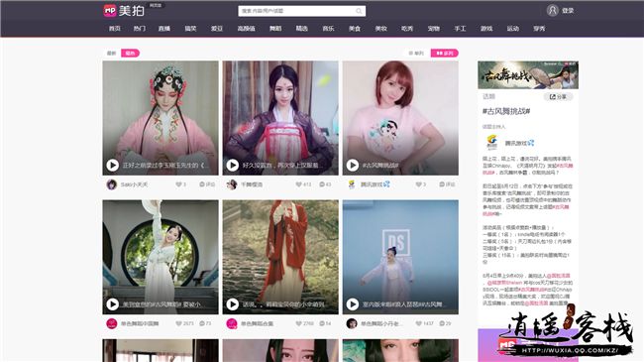Open the 直播 live nav item

pos(164,29)
